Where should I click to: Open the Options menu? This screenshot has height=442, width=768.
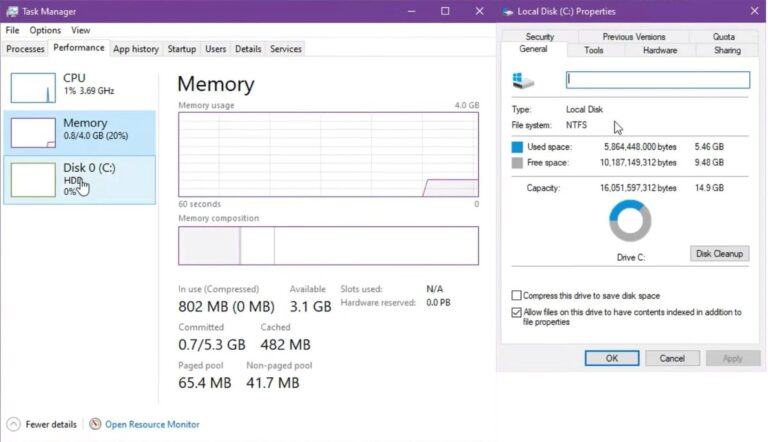click(x=45, y=31)
